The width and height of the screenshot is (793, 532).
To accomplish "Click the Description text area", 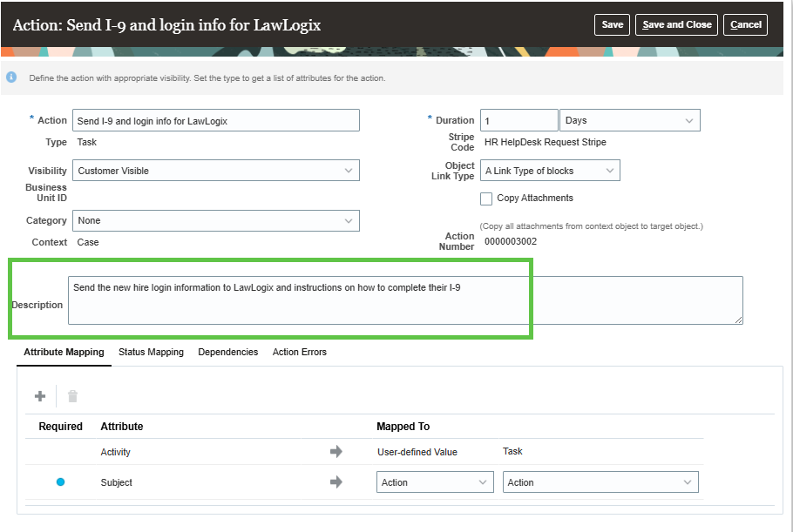I will pyautogui.click(x=405, y=300).
